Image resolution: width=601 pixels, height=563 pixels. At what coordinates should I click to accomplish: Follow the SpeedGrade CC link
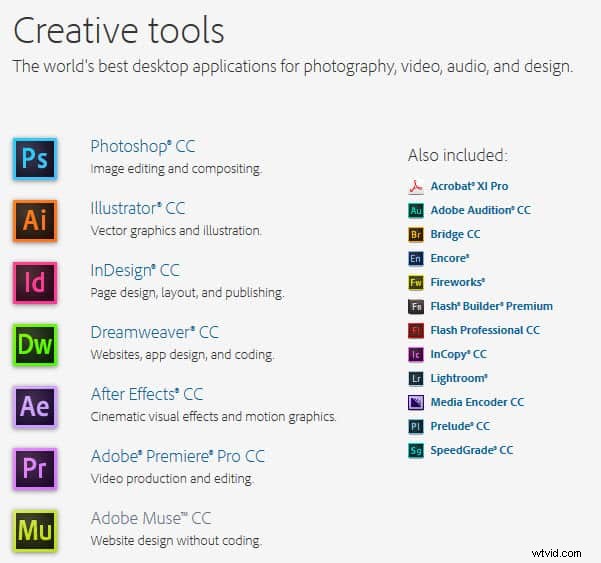point(471,450)
